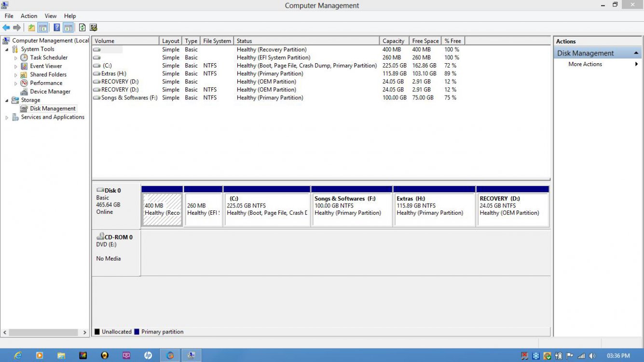
Task: Select Songs & Softwares (F:) volume row
Action: 277,97
